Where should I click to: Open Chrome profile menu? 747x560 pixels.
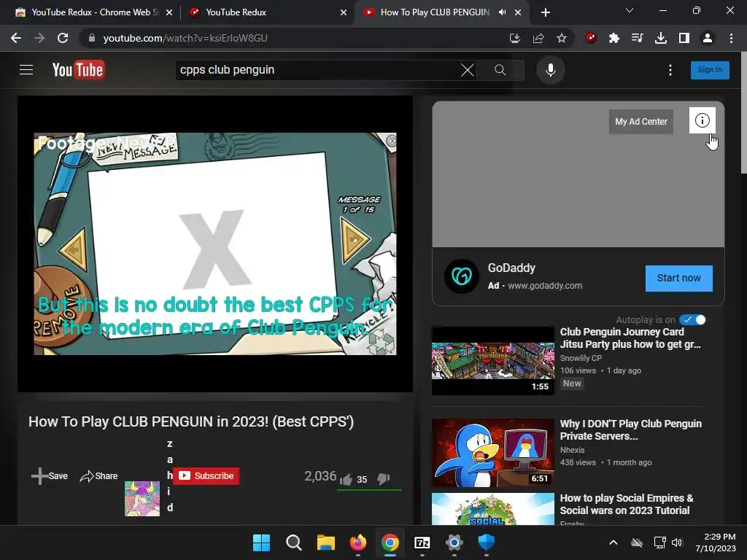coord(708,38)
